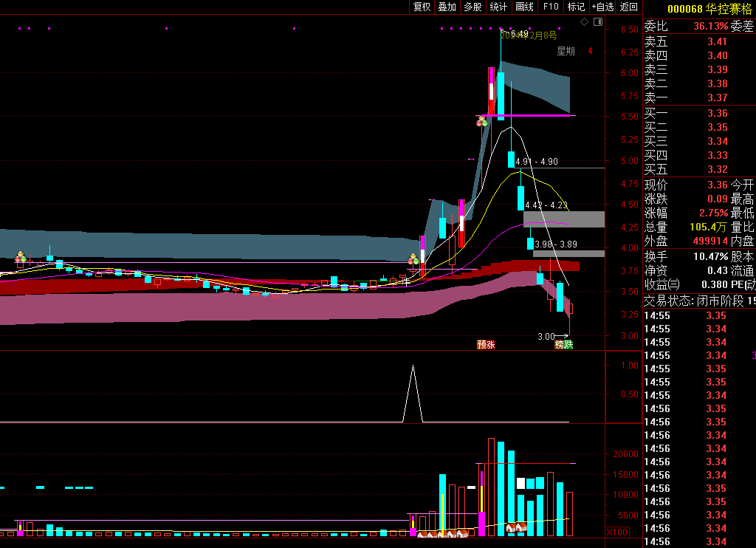
Task: Click 星期 weekday label in chart
Action: [x=566, y=51]
